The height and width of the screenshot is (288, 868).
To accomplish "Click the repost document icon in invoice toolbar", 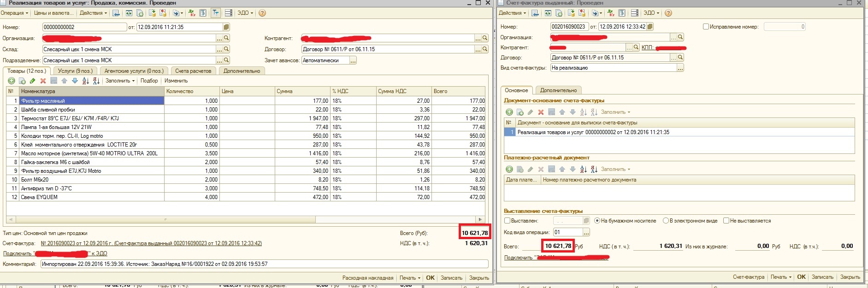I will pyautogui.click(x=571, y=13).
